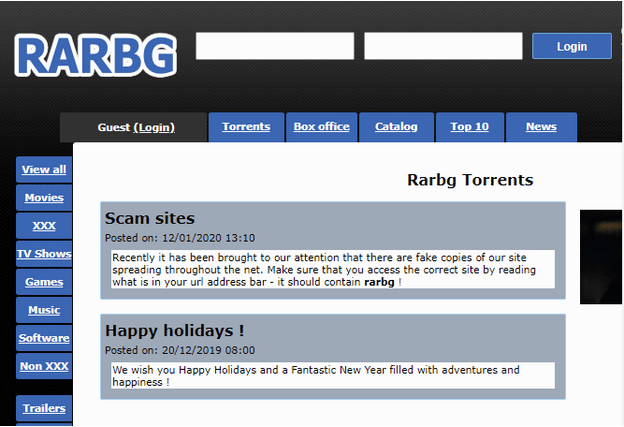Viewport: 624px width, 427px height.
Task: Select the Non XXX category
Action: point(44,366)
